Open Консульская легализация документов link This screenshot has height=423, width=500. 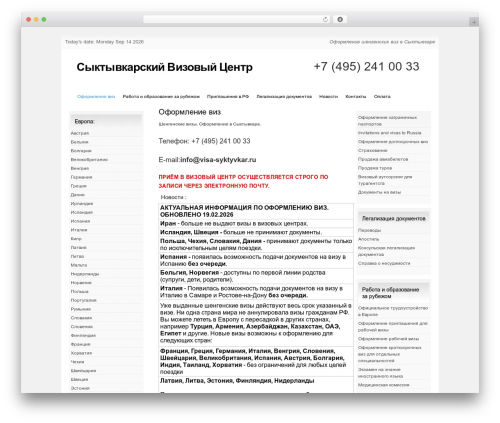tap(386, 251)
